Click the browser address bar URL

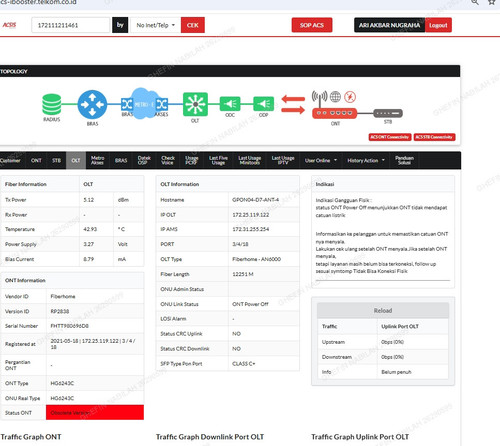point(39,2)
